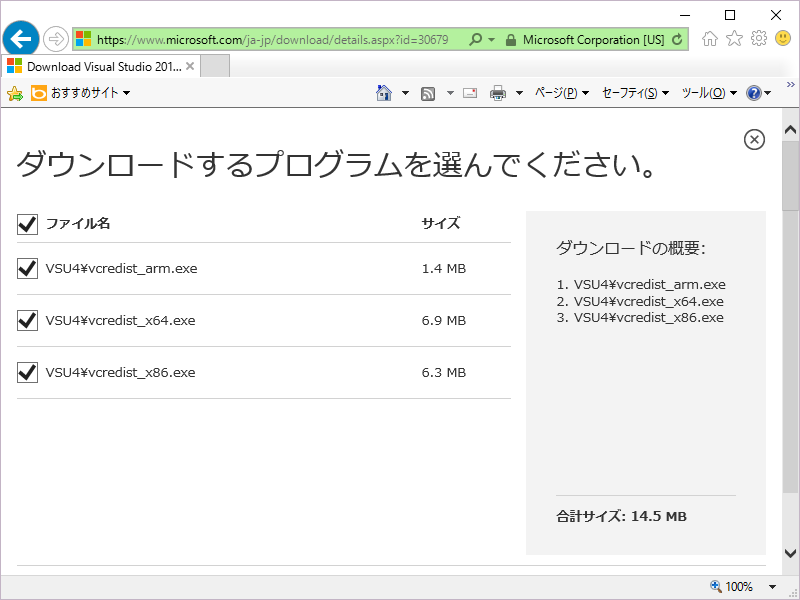Viewport: 800px width, 600px height.
Task: Click the ダウンロードの概要 heading
Action: pos(631,248)
